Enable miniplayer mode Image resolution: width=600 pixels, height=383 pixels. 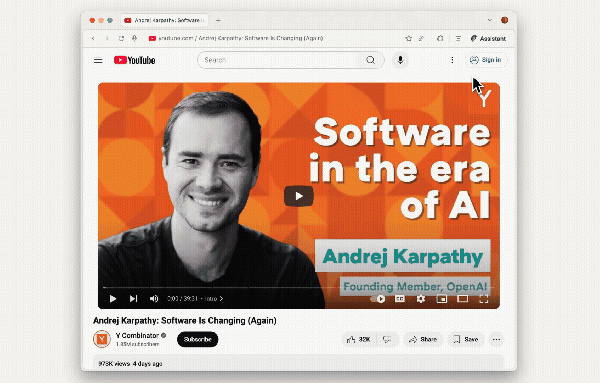click(442, 299)
